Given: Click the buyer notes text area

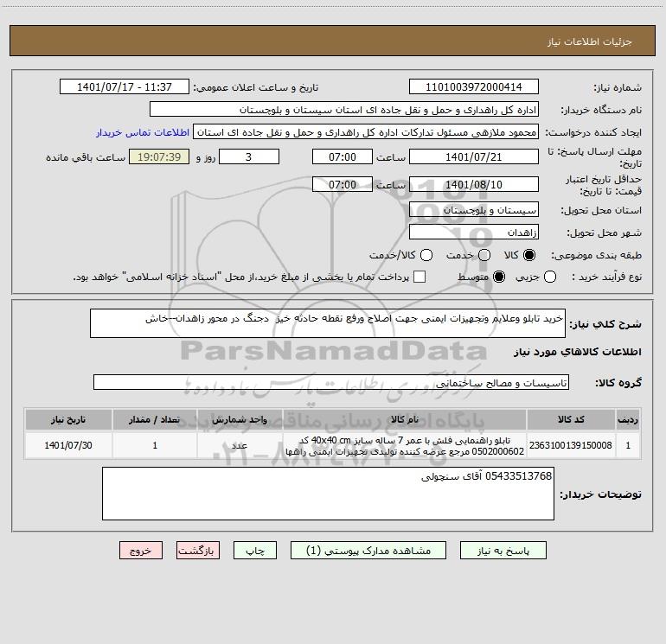Looking at the screenshot, I should click(x=328, y=494).
